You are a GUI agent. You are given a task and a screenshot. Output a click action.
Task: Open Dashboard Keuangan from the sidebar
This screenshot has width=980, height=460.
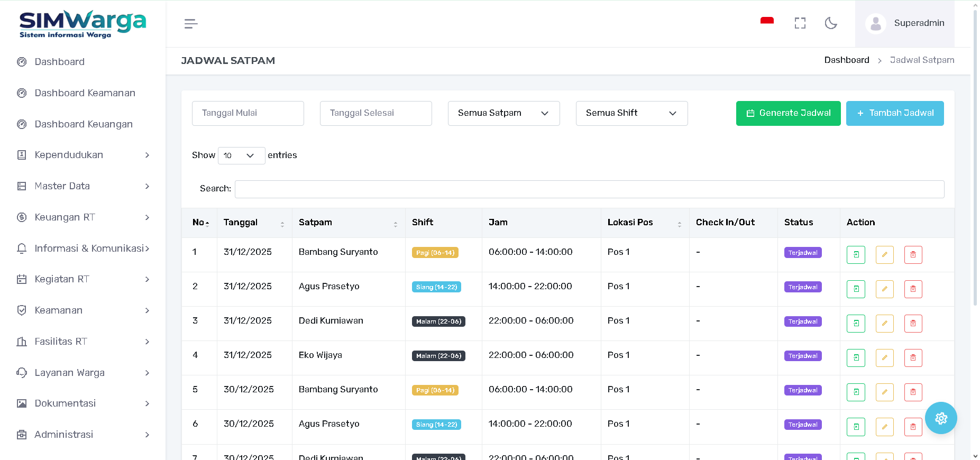click(84, 124)
